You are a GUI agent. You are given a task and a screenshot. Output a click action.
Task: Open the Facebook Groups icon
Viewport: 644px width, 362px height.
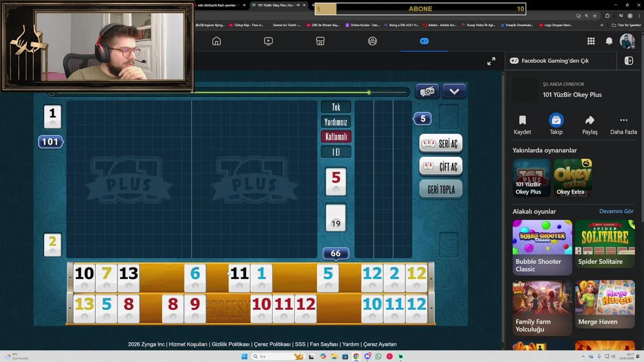pyautogui.click(x=372, y=41)
